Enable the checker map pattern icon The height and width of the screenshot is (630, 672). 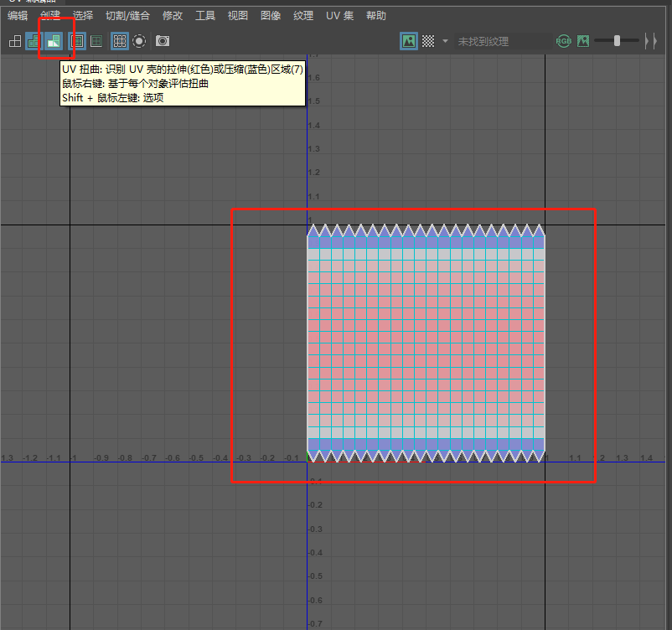428,41
